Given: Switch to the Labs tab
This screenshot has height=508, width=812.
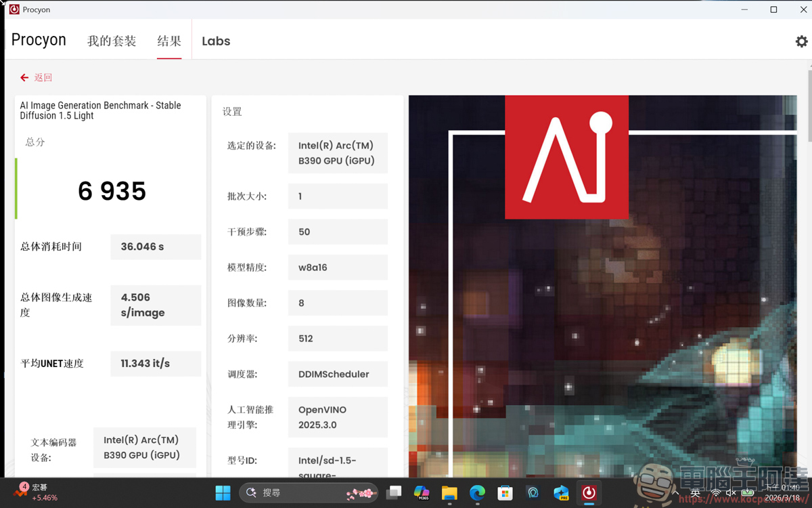Looking at the screenshot, I should [215, 41].
